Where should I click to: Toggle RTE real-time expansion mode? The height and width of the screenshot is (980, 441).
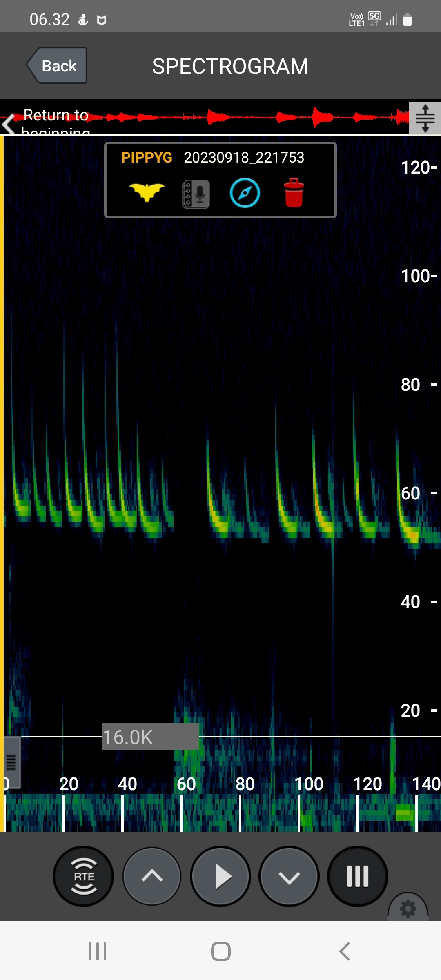pos(83,876)
